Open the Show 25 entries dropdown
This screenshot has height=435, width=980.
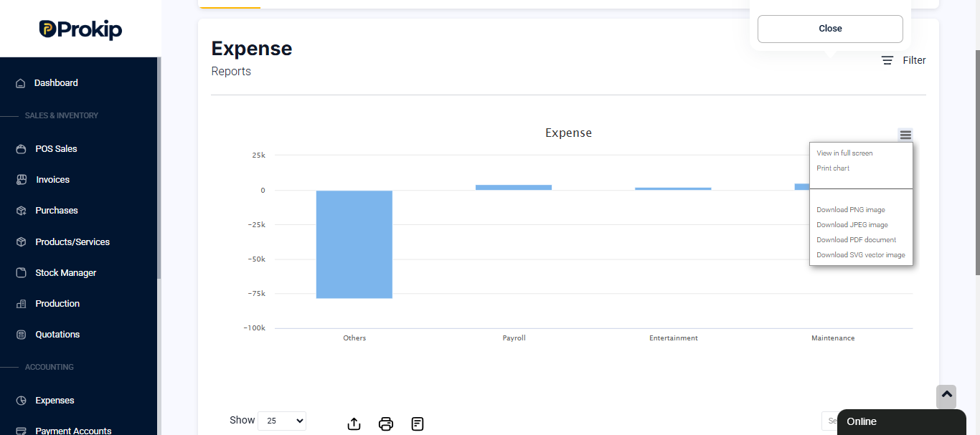pyautogui.click(x=282, y=421)
